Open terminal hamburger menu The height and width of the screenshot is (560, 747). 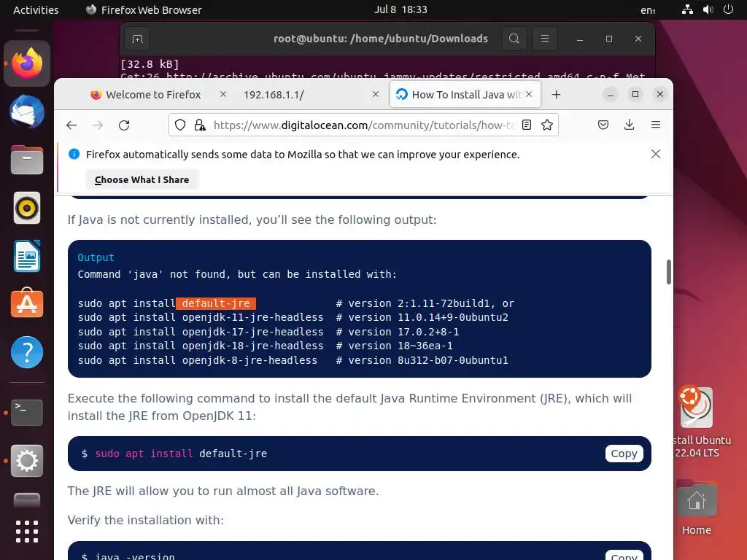pyautogui.click(x=545, y=39)
